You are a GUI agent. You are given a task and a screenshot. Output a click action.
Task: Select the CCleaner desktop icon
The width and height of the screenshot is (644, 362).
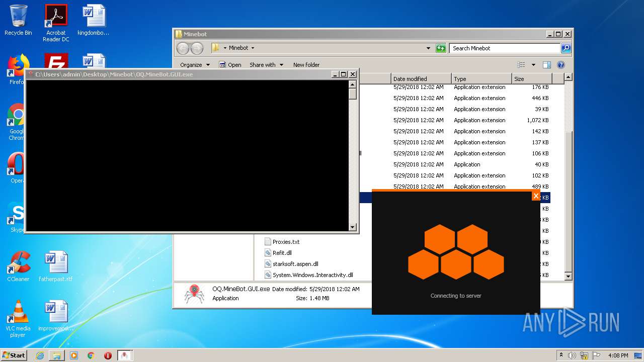(x=18, y=266)
